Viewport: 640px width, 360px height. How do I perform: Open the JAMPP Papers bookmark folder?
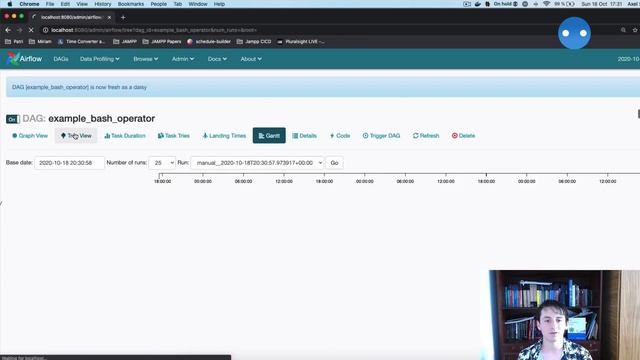pos(162,42)
